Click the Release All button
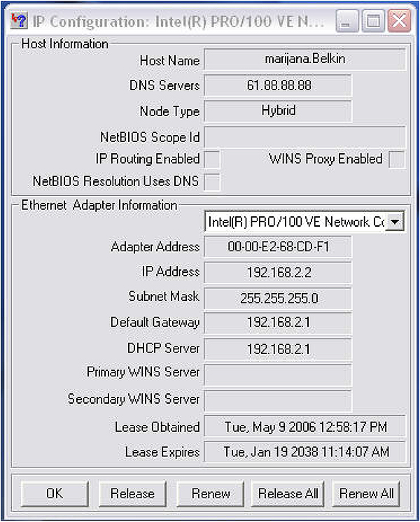420x522 pixels. [288, 494]
